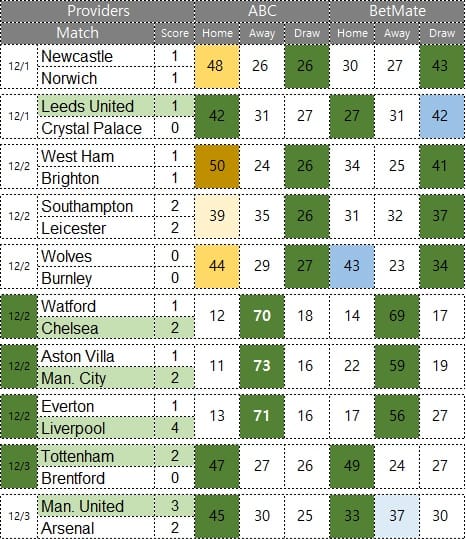Click the Tottenham team name cell
The height and width of the screenshot is (539, 466).
coord(96,456)
